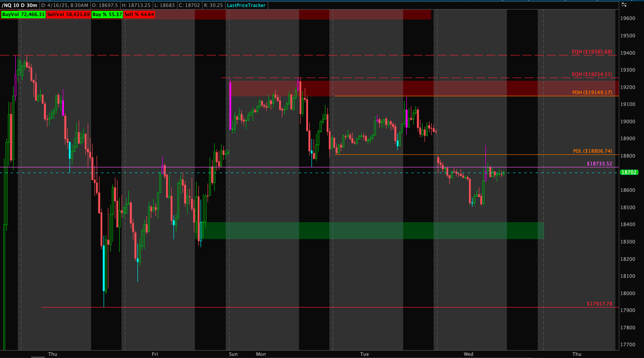
Task: Click the auto-fit price axis icon
Action: coord(624,5)
